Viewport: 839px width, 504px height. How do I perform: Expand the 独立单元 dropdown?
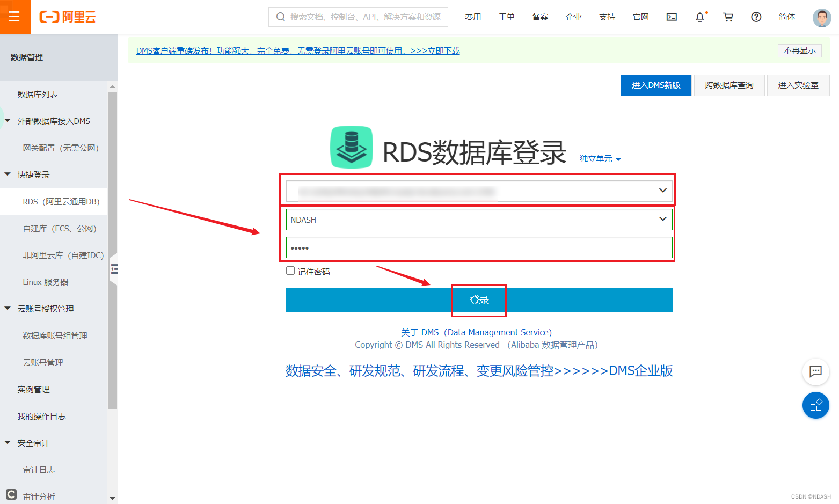tap(600, 159)
